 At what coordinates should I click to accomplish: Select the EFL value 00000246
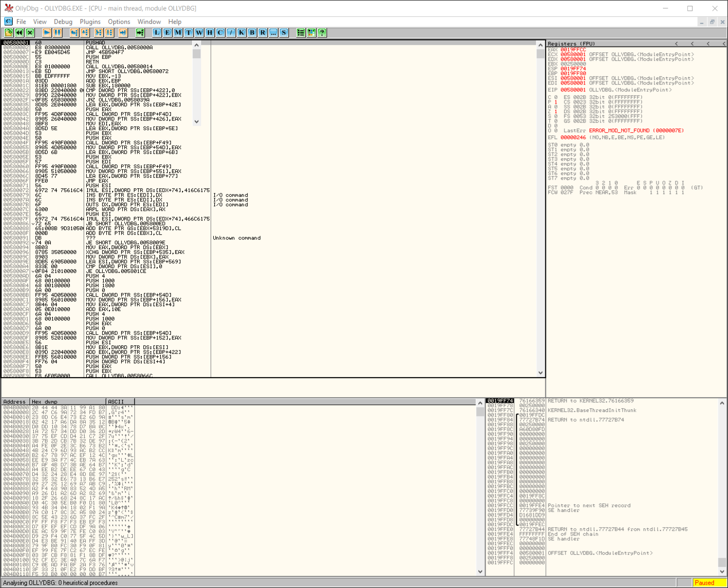pyautogui.click(x=573, y=137)
